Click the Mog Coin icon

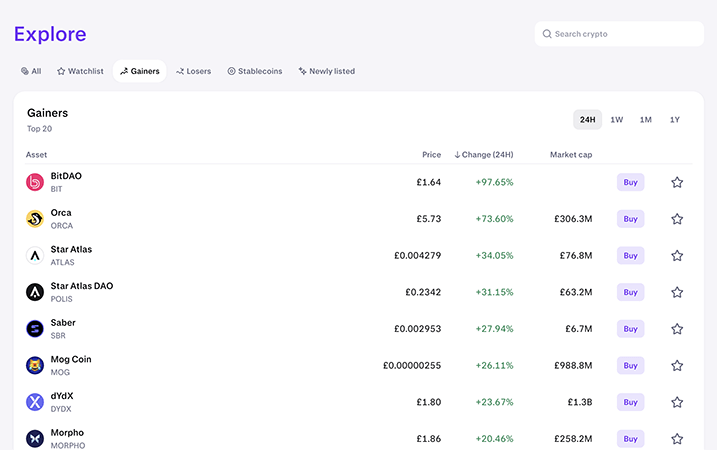(x=35, y=365)
